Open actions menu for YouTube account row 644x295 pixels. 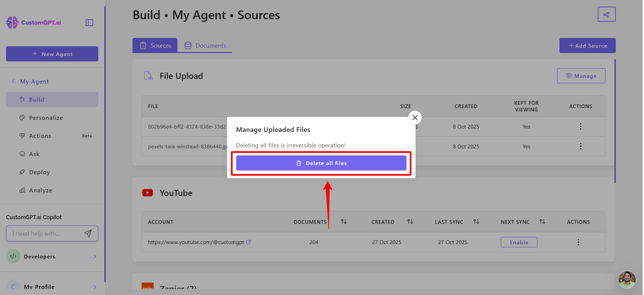coord(578,242)
